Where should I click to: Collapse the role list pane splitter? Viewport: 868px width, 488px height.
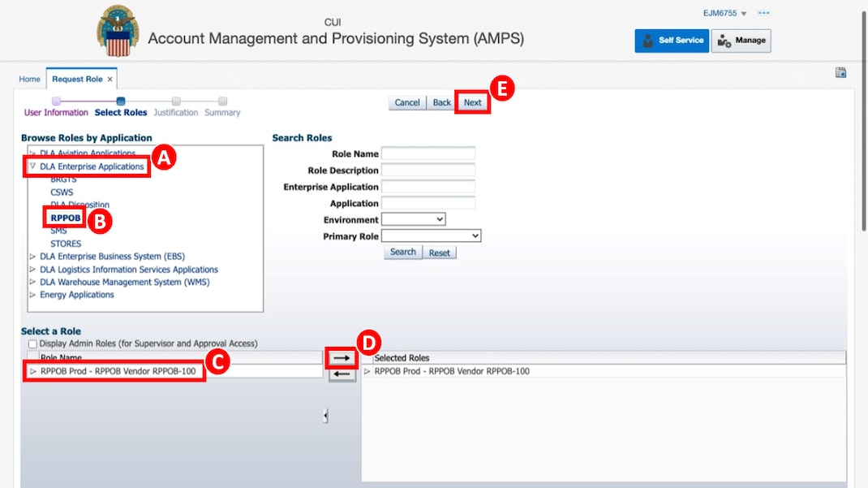(325, 416)
